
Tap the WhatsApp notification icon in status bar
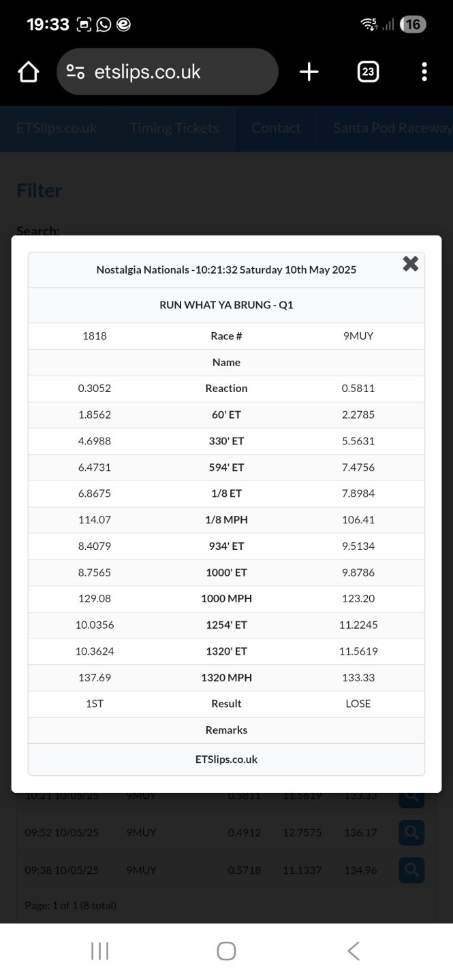(104, 24)
